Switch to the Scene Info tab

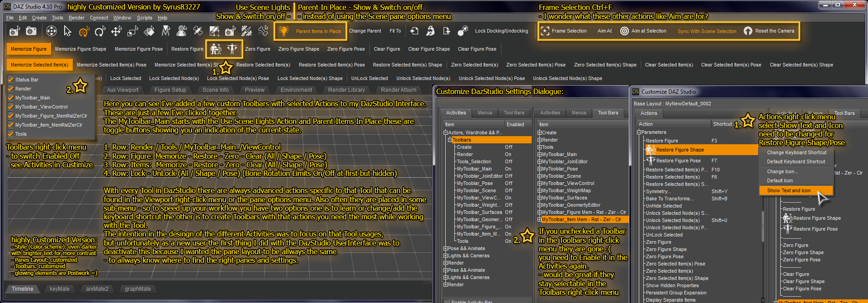[x=216, y=90]
